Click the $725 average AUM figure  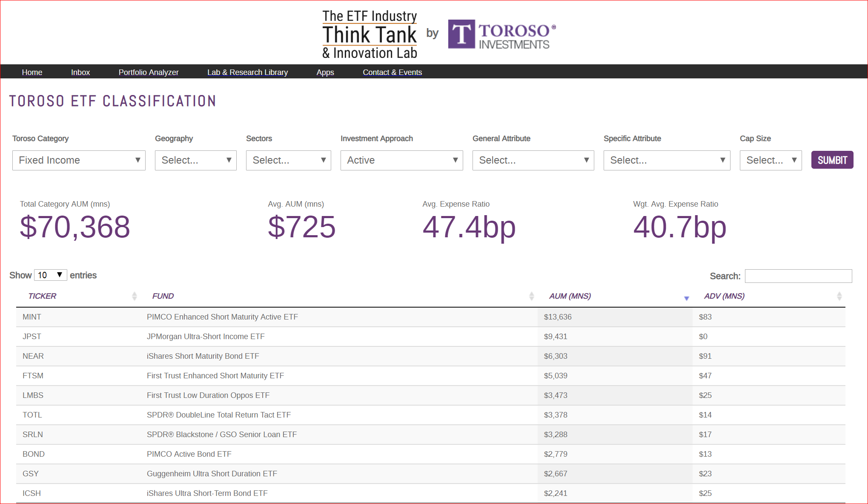pyautogui.click(x=302, y=227)
